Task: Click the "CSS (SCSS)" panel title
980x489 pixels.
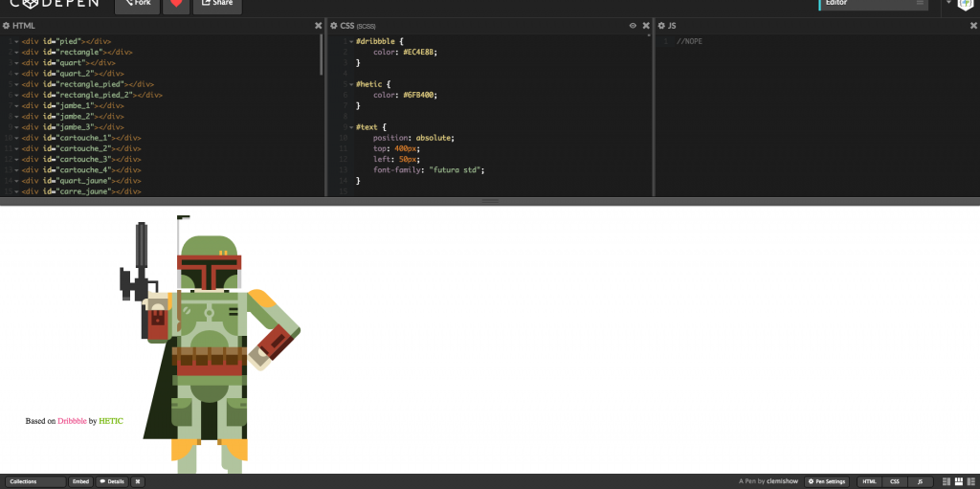Action: 358,26
